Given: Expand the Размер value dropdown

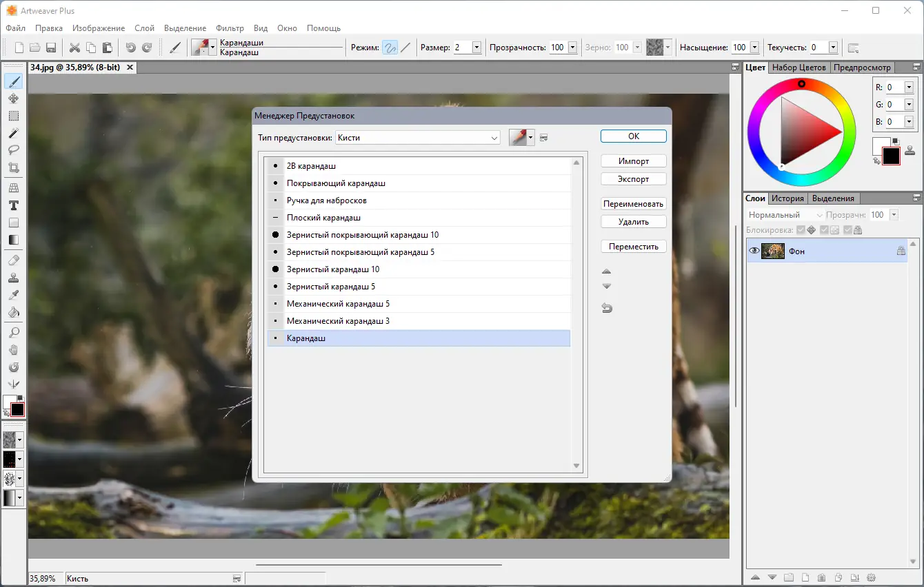Looking at the screenshot, I should [475, 47].
